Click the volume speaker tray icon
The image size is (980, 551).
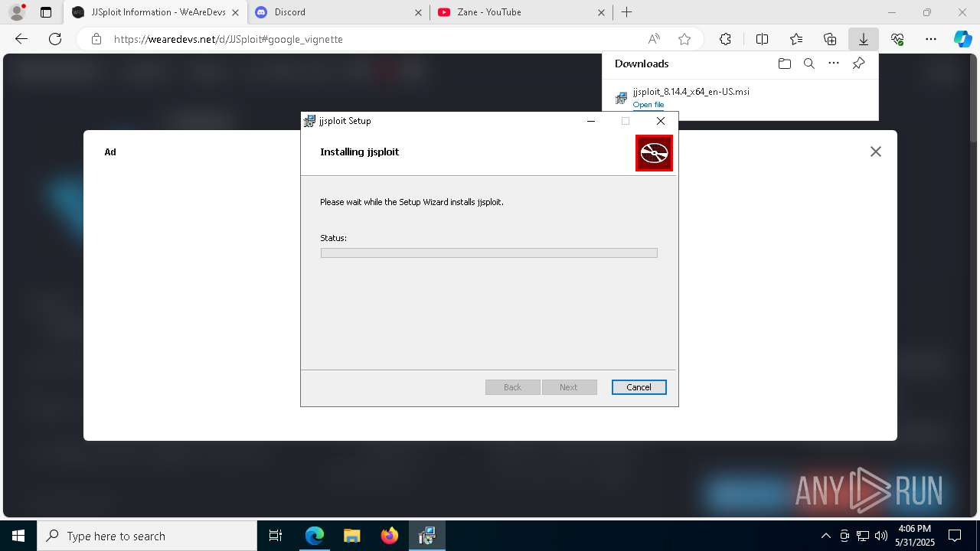pos(881,536)
